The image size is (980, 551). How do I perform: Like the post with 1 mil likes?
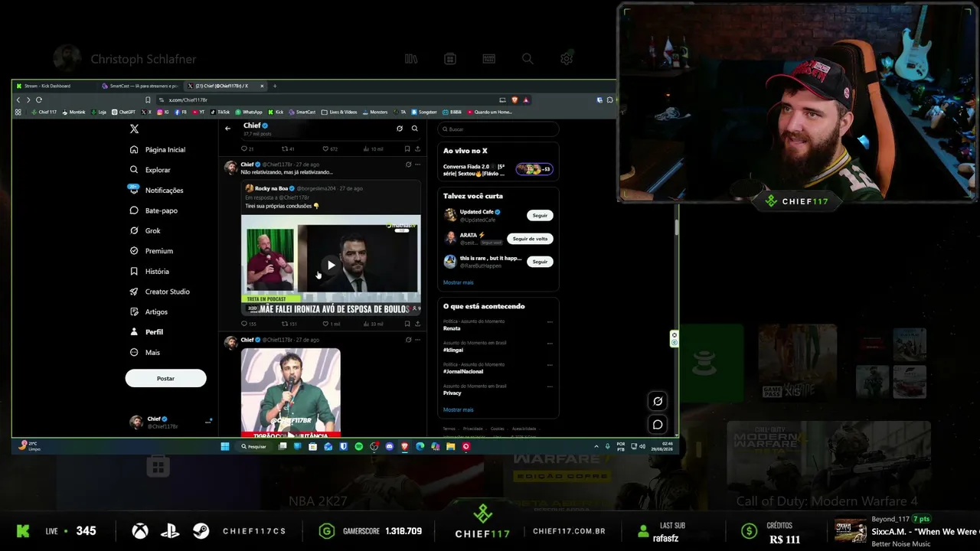click(332, 324)
